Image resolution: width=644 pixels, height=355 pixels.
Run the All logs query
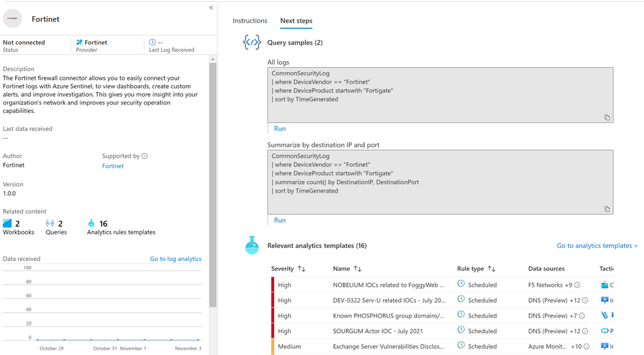coord(280,128)
